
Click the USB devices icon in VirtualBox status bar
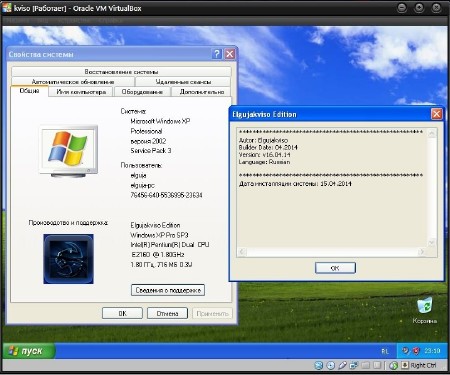click(342, 365)
